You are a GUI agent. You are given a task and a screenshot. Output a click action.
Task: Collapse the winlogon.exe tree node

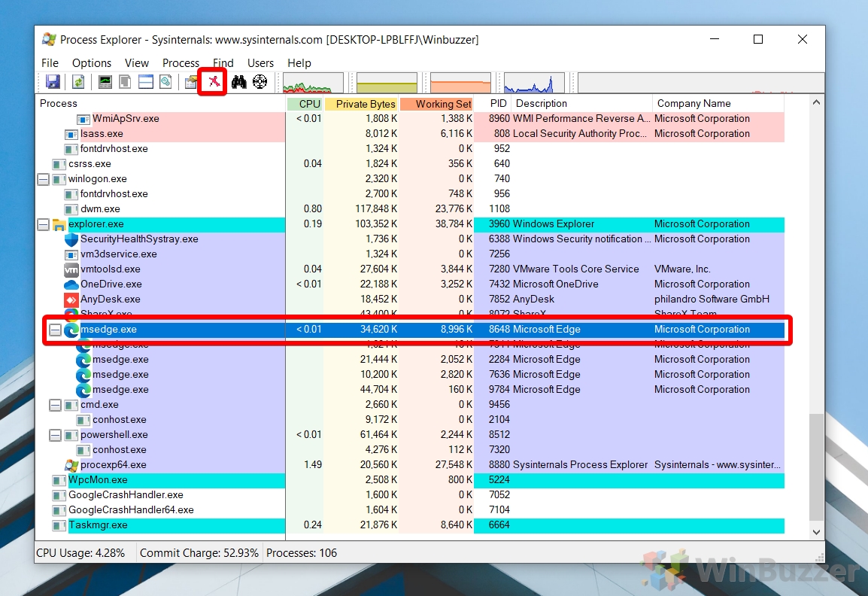(43, 179)
